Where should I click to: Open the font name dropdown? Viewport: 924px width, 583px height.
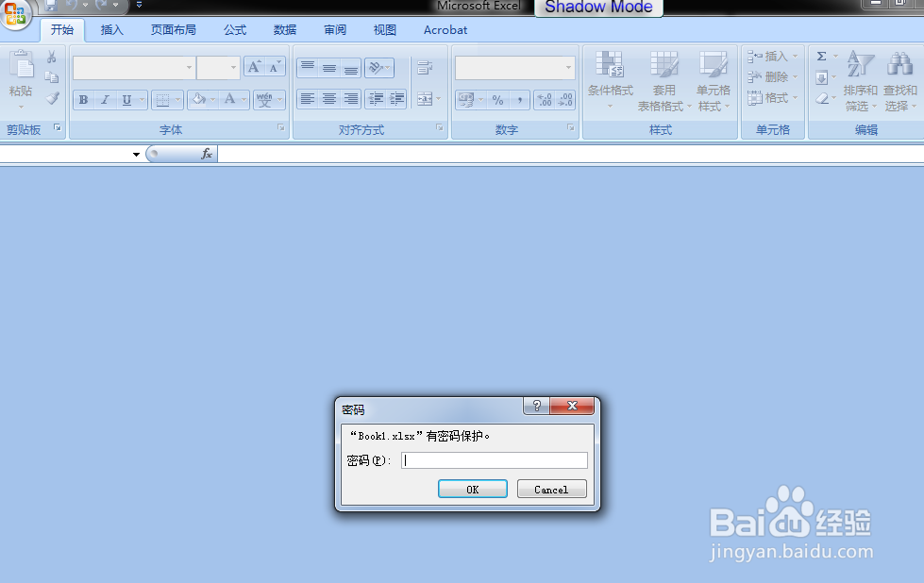click(189, 67)
